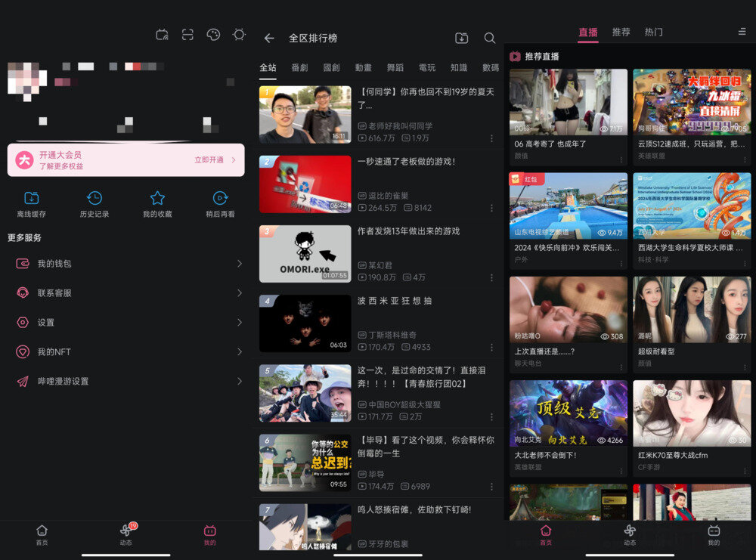Open 联系客服 customer service entry
This screenshot has width=756, height=560.
(125, 292)
